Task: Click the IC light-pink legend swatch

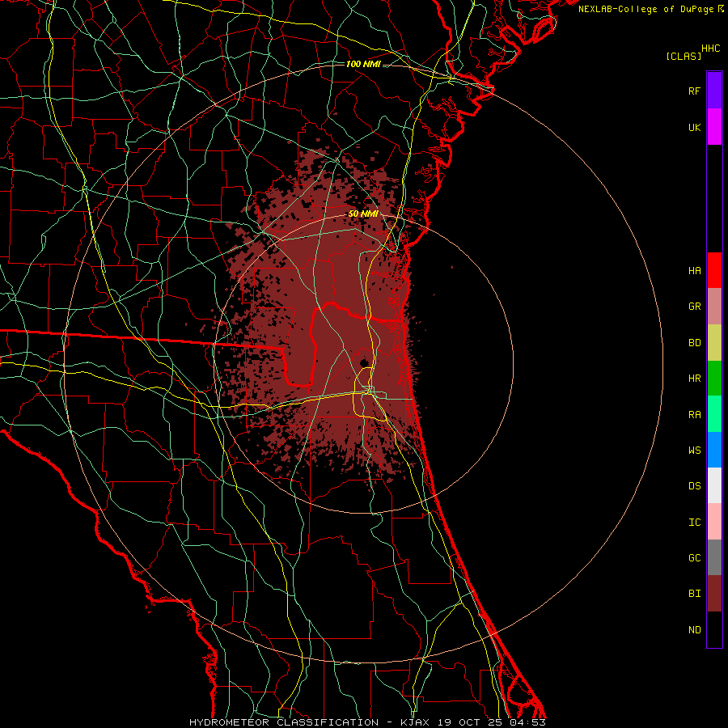Action: click(x=714, y=522)
